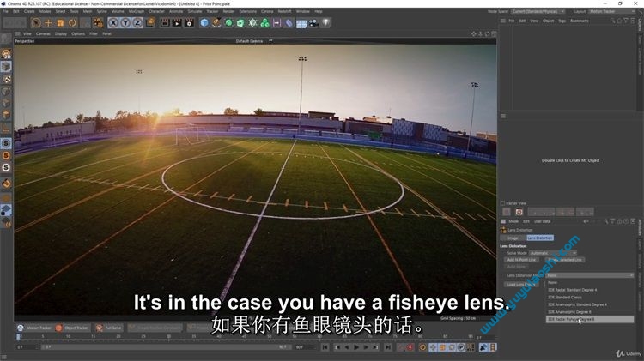
Task: Open the Tracker menu
Action: coord(212,11)
